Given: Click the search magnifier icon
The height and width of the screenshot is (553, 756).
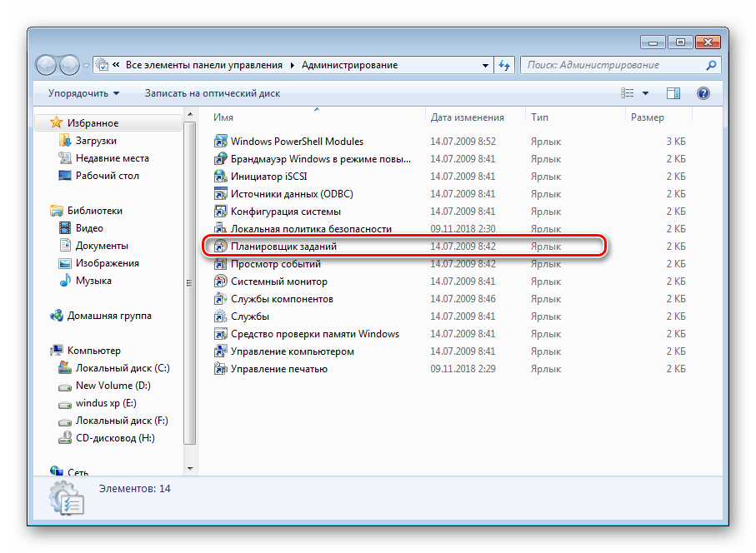Looking at the screenshot, I should pyautogui.click(x=711, y=65).
